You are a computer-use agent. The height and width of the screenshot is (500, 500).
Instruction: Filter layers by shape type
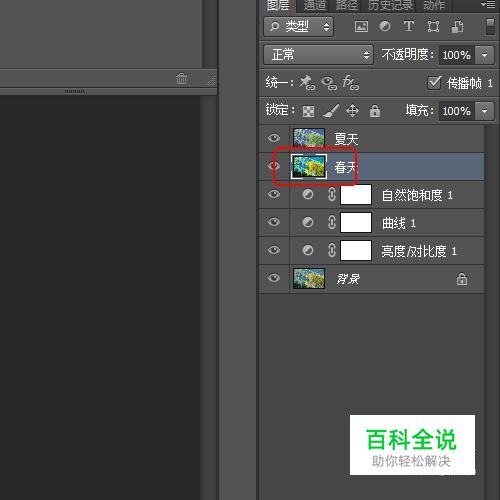tap(433, 26)
